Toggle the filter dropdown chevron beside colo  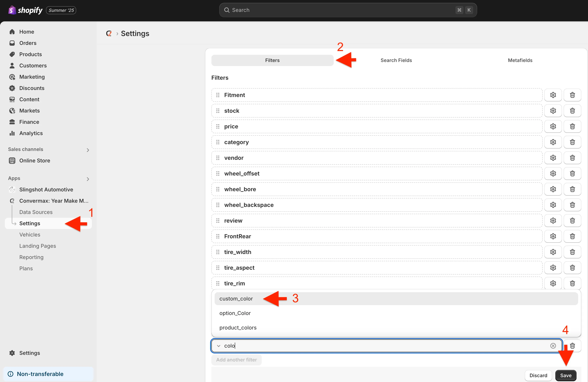pyautogui.click(x=218, y=346)
